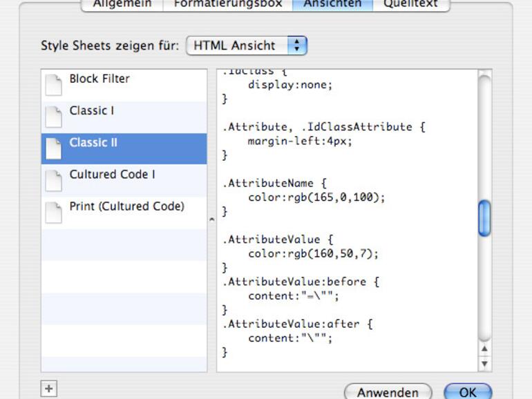
Task: Switch to the Allgemein tab
Action: click(x=122, y=4)
